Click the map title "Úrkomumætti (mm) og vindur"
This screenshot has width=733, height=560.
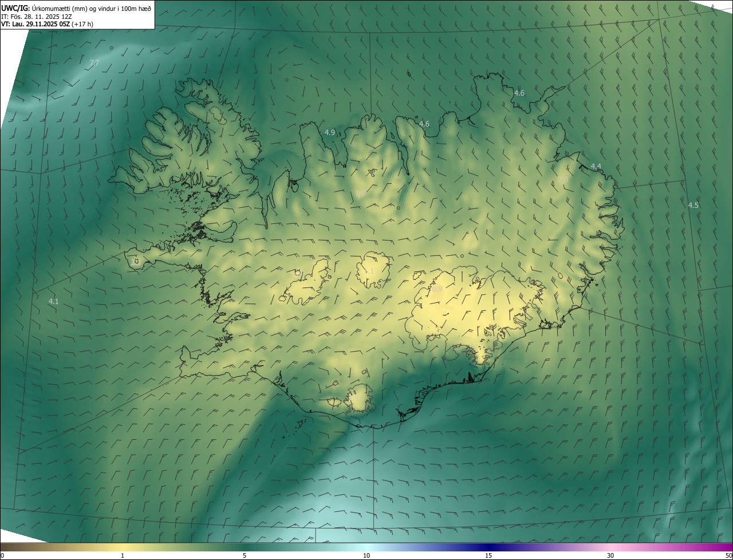pos(73,7)
